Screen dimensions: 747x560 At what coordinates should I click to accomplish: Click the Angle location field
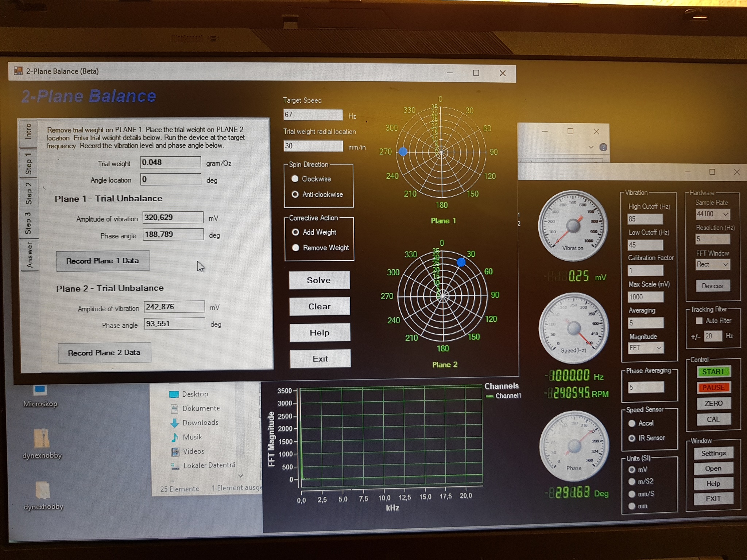pos(171,179)
